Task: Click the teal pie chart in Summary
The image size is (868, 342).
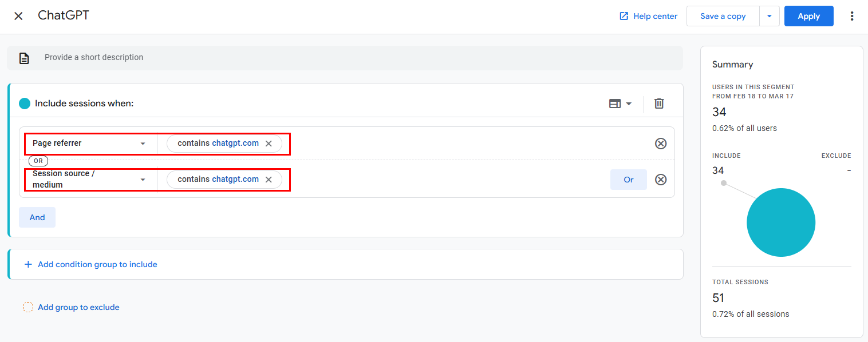Action: 780,222
